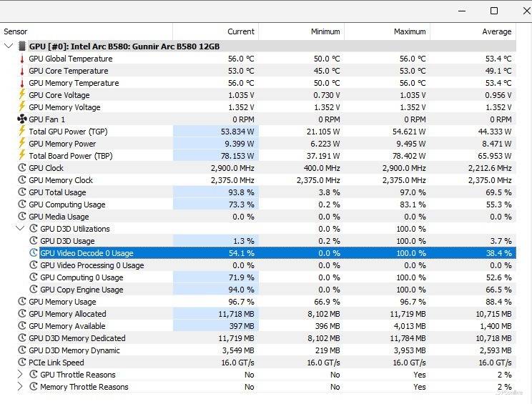Click the clock icon beside GPU Clock
Viewport: 532px width, 404px height.
pyautogui.click(x=21, y=168)
